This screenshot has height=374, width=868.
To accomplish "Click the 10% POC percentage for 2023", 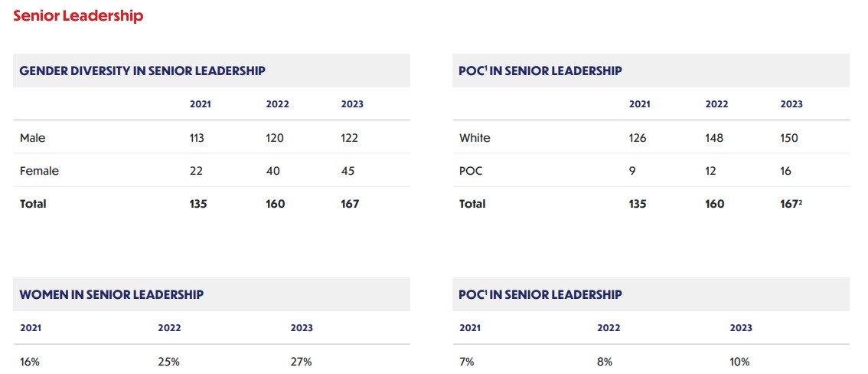I will 739,362.
